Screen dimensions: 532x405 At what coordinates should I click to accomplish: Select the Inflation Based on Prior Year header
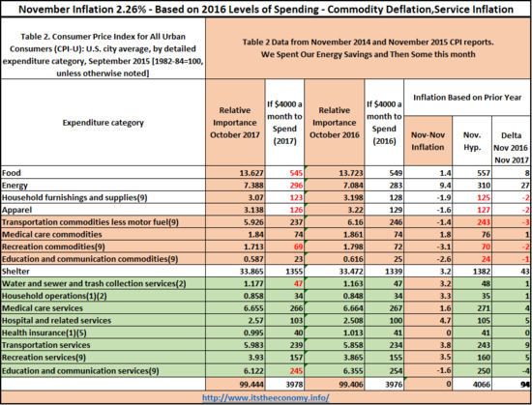467,98
